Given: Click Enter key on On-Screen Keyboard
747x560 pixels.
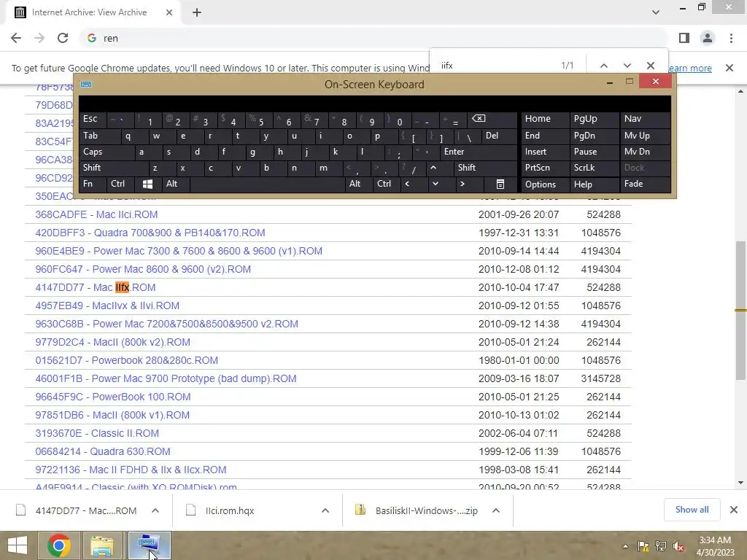Looking at the screenshot, I should pyautogui.click(x=479, y=152).
